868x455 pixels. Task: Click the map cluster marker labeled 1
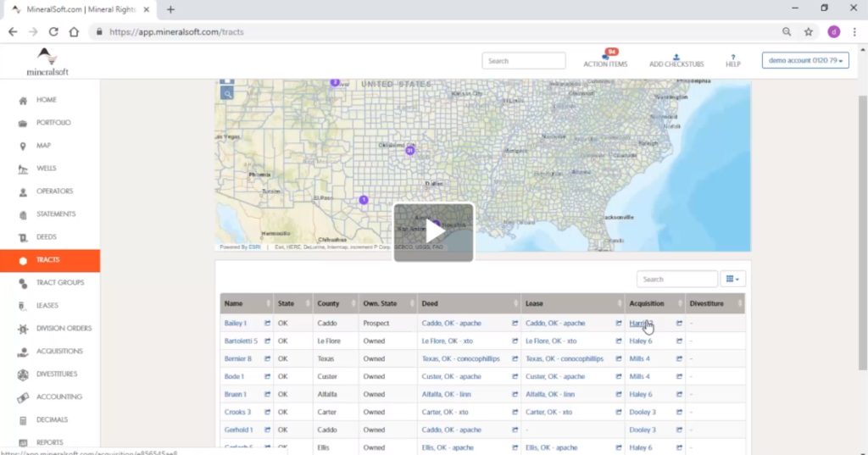[363, 200]
